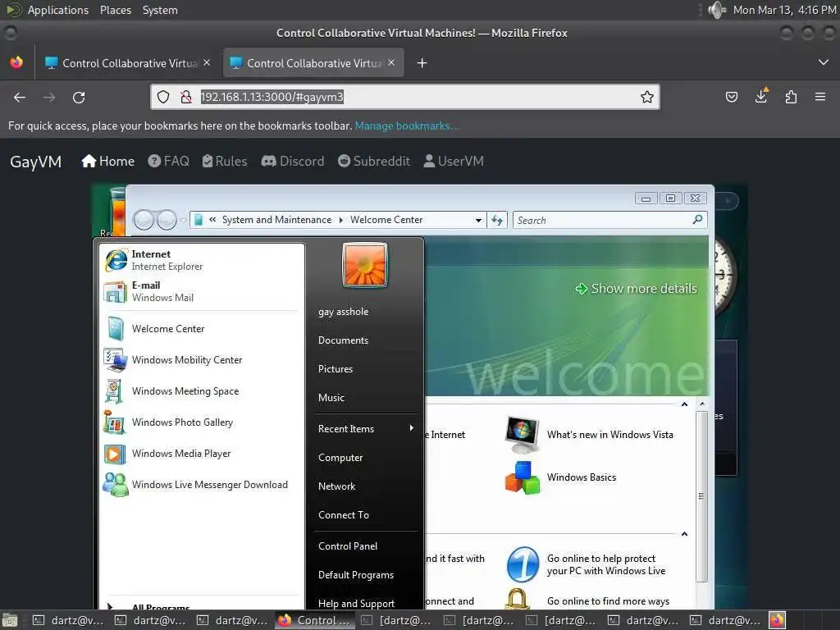Open the Places menu
The image size is (840, 630).
point(116,10)
